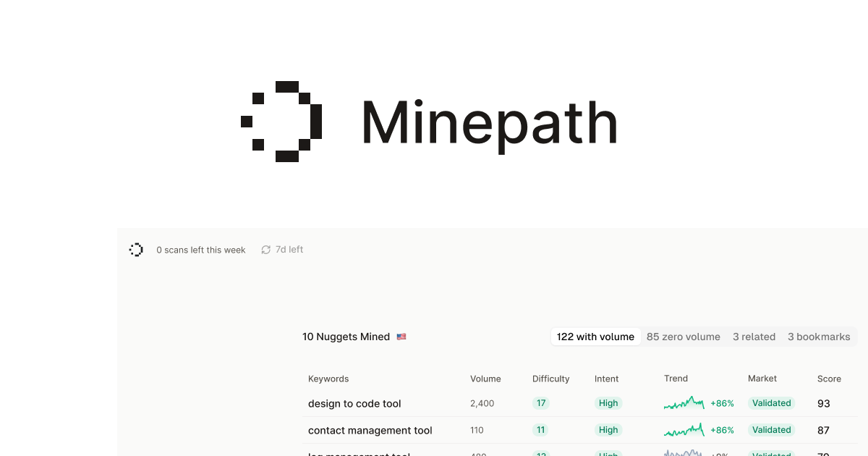Click the 0 scans left this week text
The height and width of the screenshot is (456, 868).
201,250
